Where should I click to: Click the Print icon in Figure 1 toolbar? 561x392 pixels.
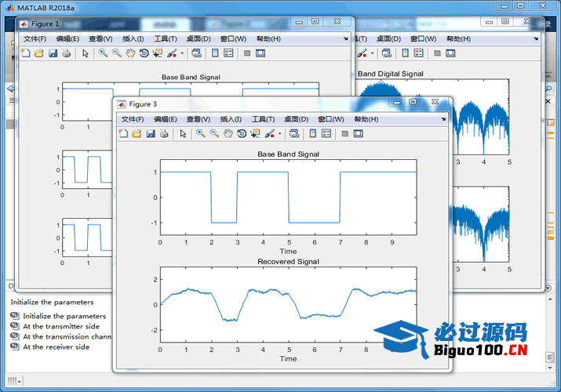[67, 53]
